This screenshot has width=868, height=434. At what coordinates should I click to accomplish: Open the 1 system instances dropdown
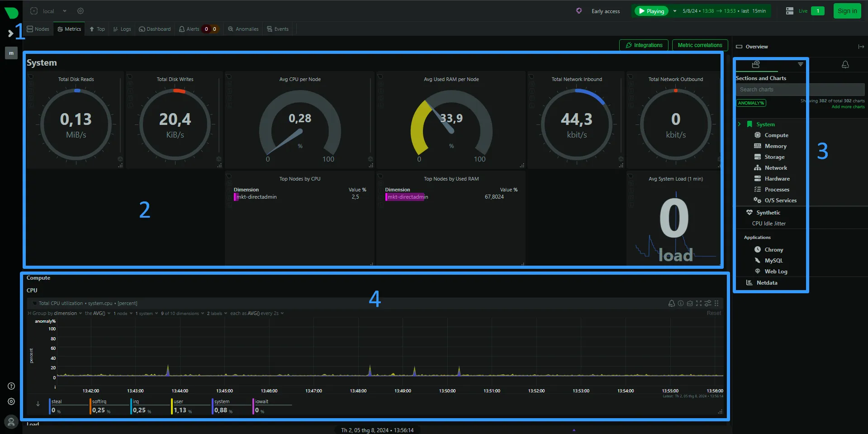coord(147,313)
